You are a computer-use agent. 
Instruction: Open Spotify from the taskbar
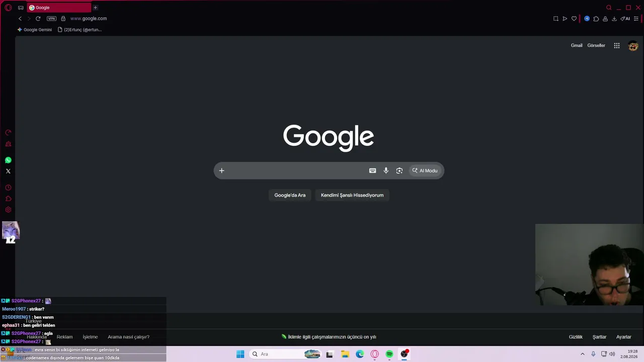tap(389, 354)
